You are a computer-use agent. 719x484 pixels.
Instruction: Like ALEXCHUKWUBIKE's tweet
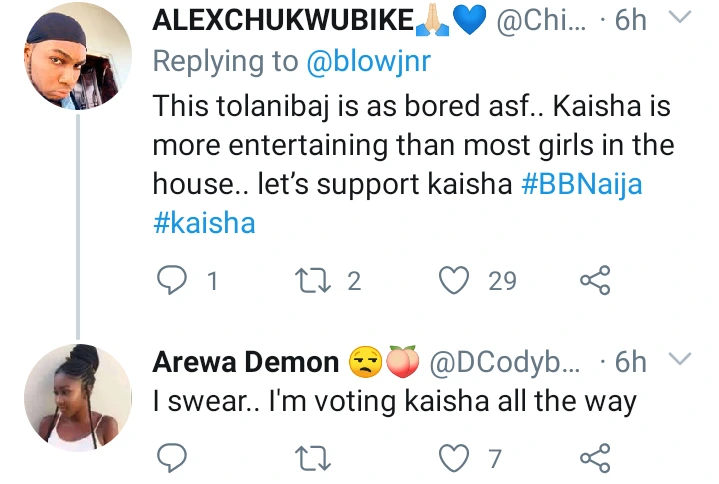click(455, 281)
